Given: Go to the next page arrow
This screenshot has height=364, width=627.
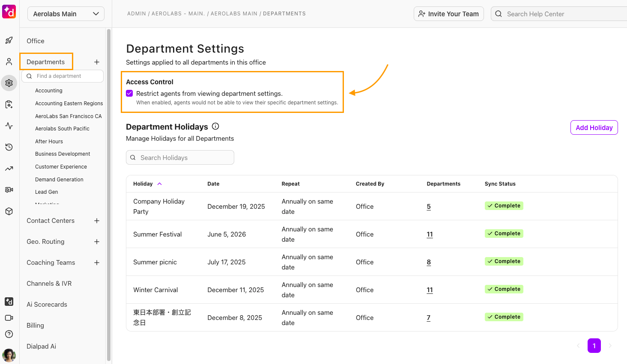Looking at the screenshot, I should (x=610, y=346).
